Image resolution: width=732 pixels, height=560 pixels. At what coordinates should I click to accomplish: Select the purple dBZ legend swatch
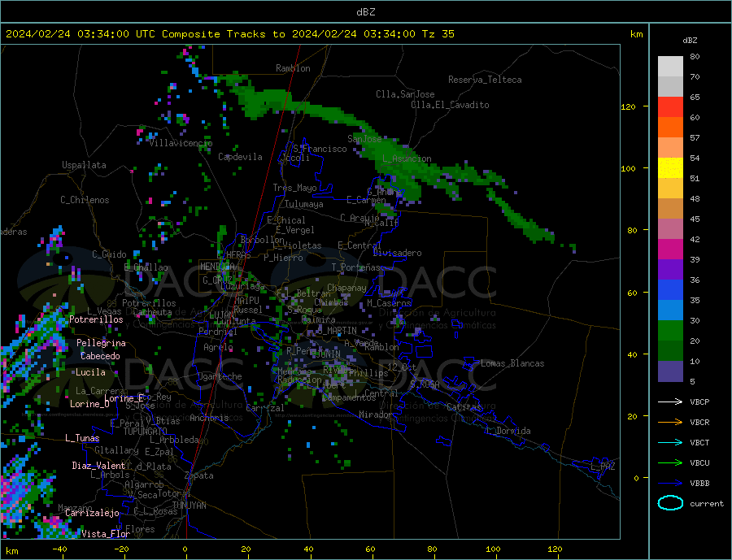click(x=670, y=269)
